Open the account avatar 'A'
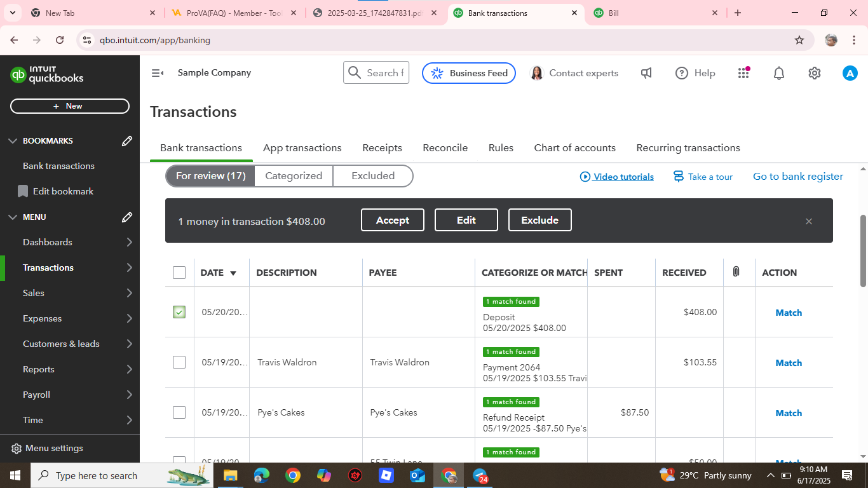This screenshot has height=488, width=868. pos(850,73)
